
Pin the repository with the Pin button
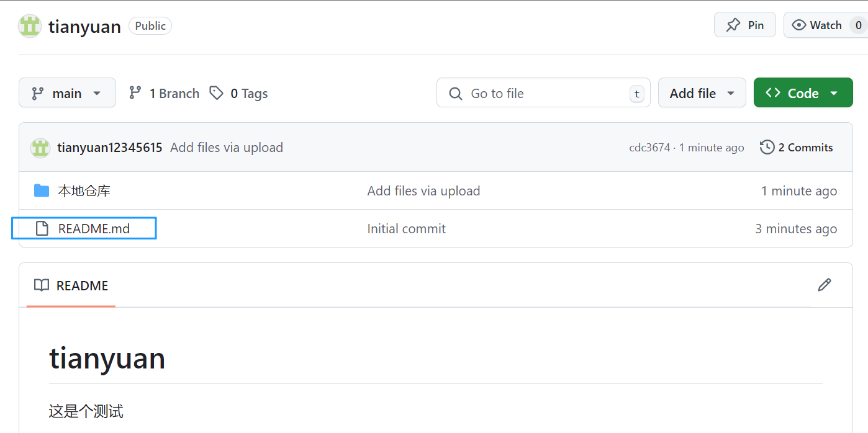[x=744, y=25]
